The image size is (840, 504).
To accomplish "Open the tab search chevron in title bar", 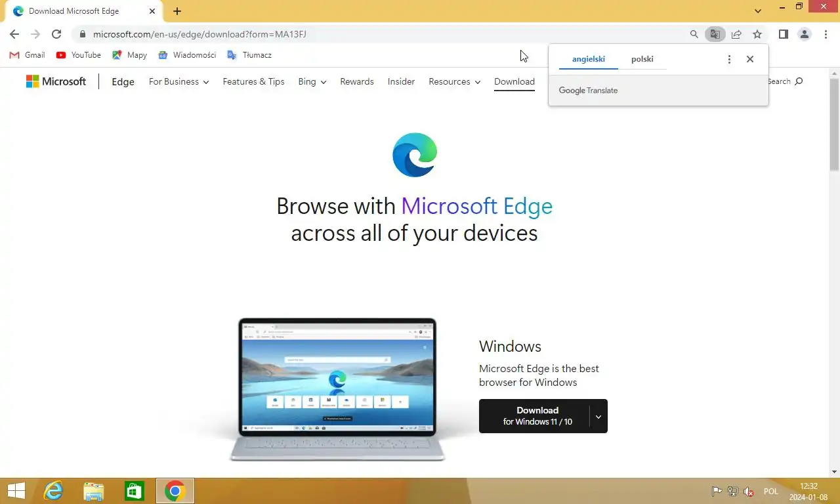I will [x=758, y=11].
